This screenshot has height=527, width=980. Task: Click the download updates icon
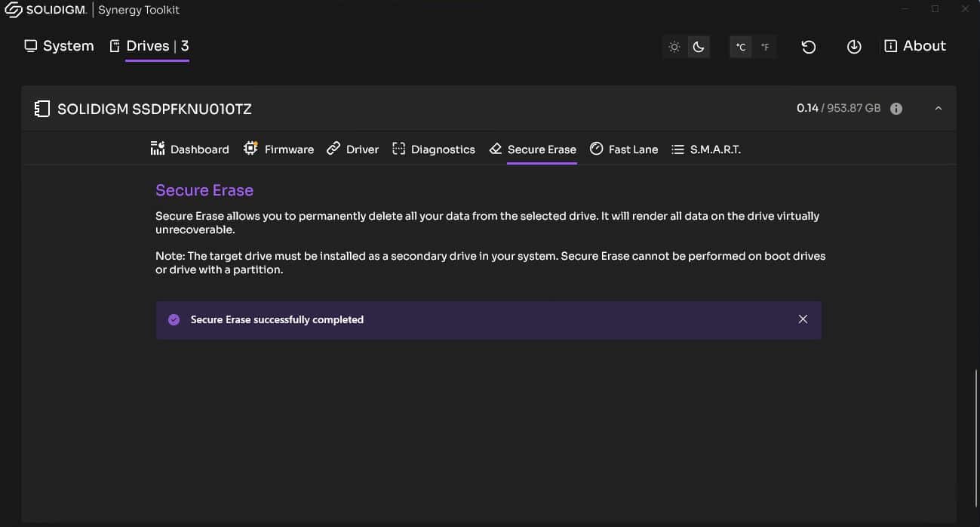tap(854, 47)
